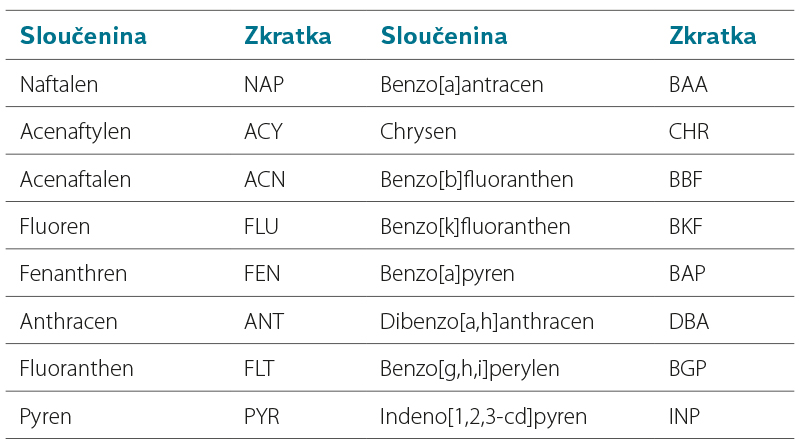Image resolution: width=800 pixels, height=447 pixels.
Task: Select the Benzo[a]pyren cell
Action: [x=443, y=274]
